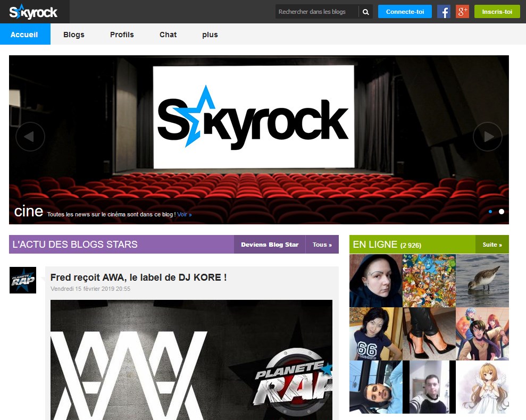Open the cine blog title in the banner
526x420 pixels.
point(29,212)
